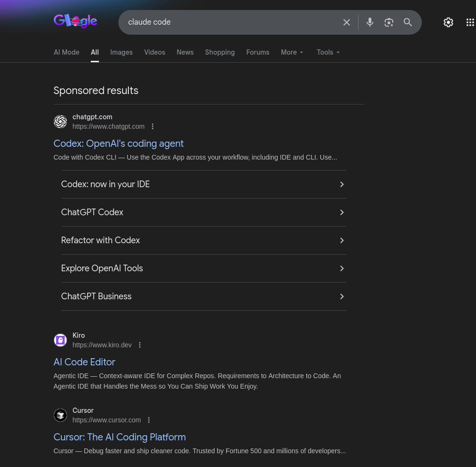The image size is (476, 467).
Task: Clear the search box text
Action: pyautogui.click(x=347, y=22)
